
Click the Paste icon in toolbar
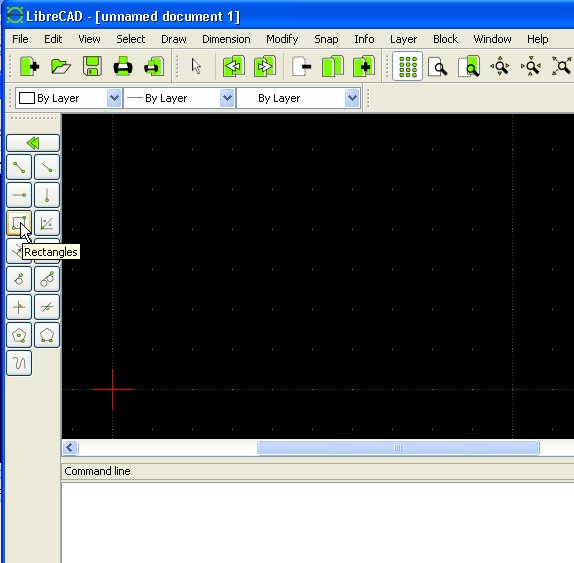coord(364,67)
